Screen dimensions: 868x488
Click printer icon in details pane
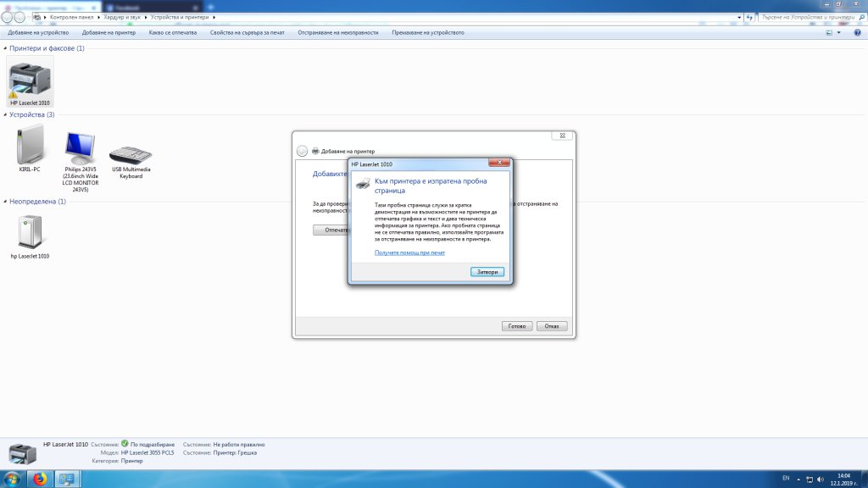(23, 454)
